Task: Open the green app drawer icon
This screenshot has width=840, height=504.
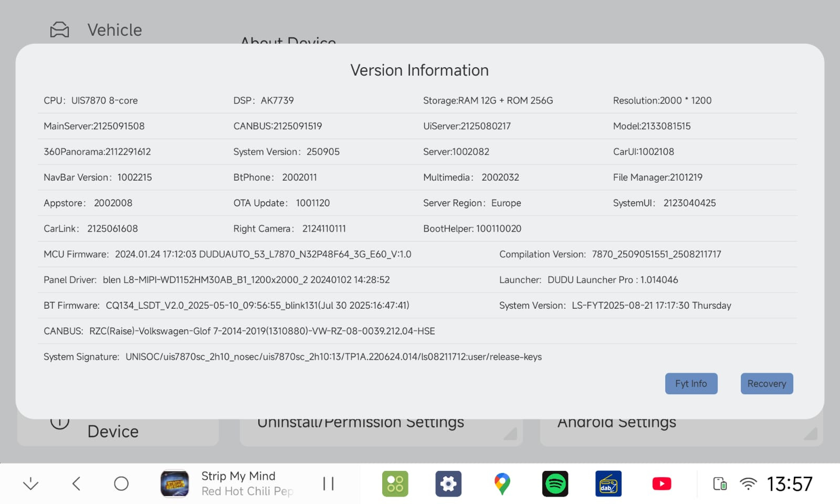Action: pos(395,484)
